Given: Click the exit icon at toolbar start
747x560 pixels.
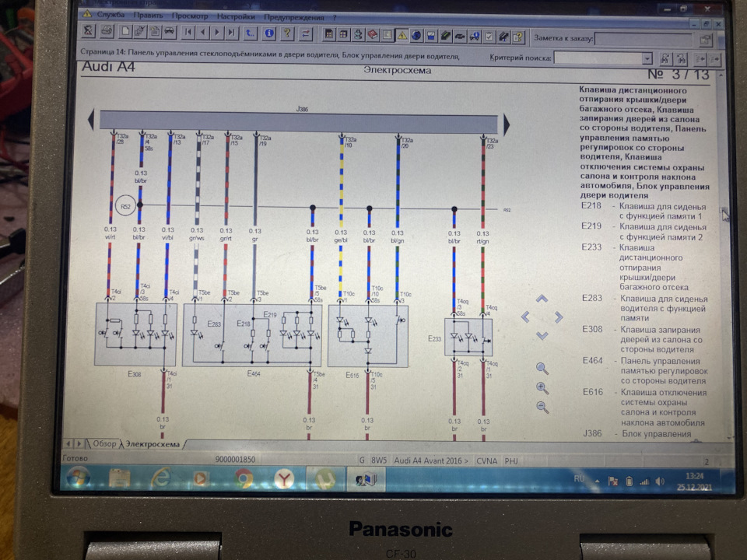Looking at the screenshot, I should pos(89,31).
